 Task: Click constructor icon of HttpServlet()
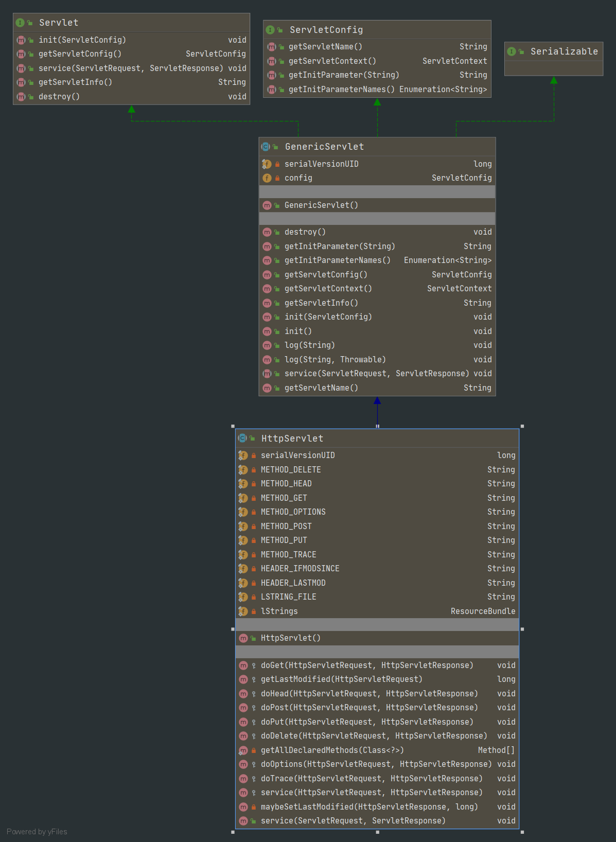coord(243,638)
